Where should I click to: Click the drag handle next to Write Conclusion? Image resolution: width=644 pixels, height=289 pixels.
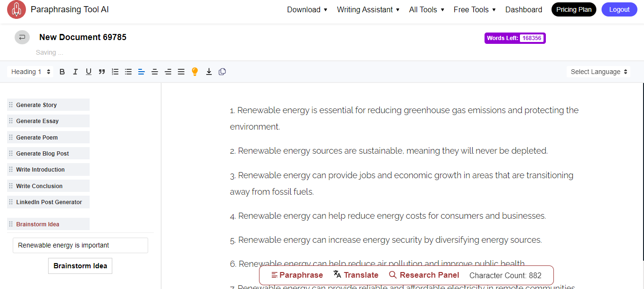(11, 186)
